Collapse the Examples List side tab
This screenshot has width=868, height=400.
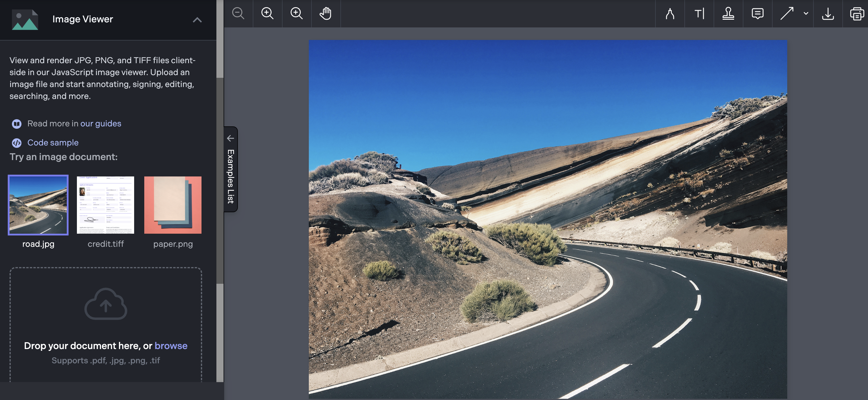tap(231, 169)
